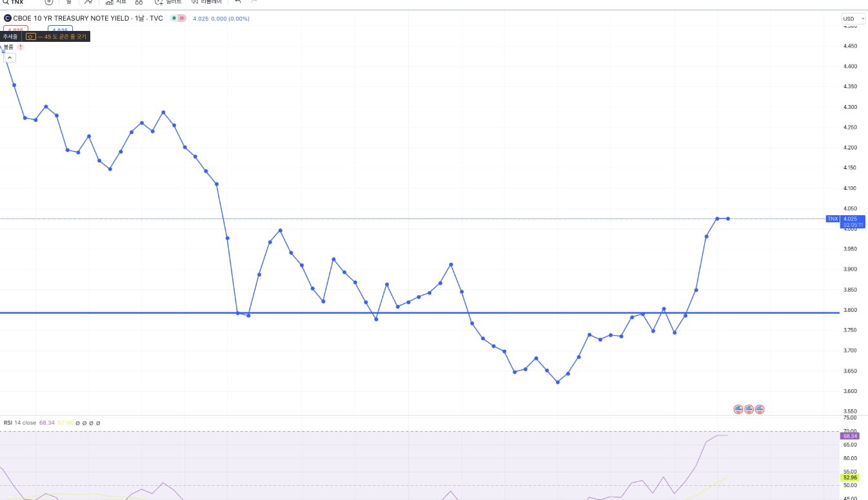This screenshot has height=500, width=868.
Task: Open the USD currency dropdown
Action: [853, 19]
